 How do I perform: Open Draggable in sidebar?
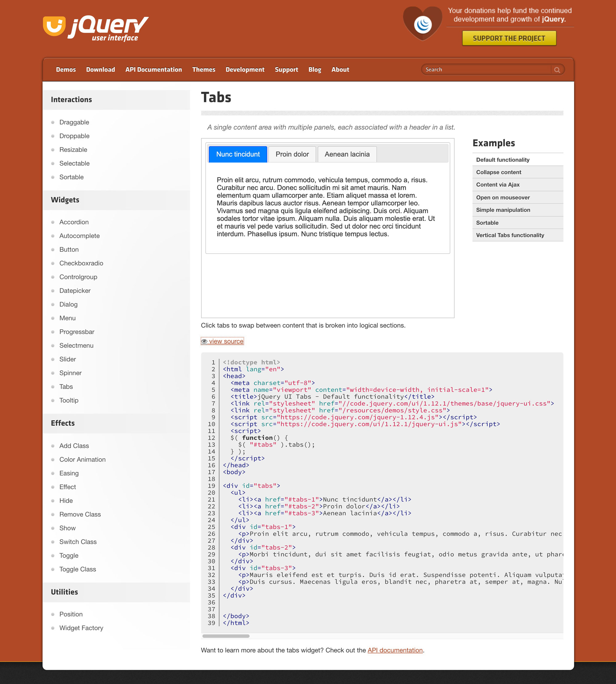pyautogui.click(x=74, y=122)
